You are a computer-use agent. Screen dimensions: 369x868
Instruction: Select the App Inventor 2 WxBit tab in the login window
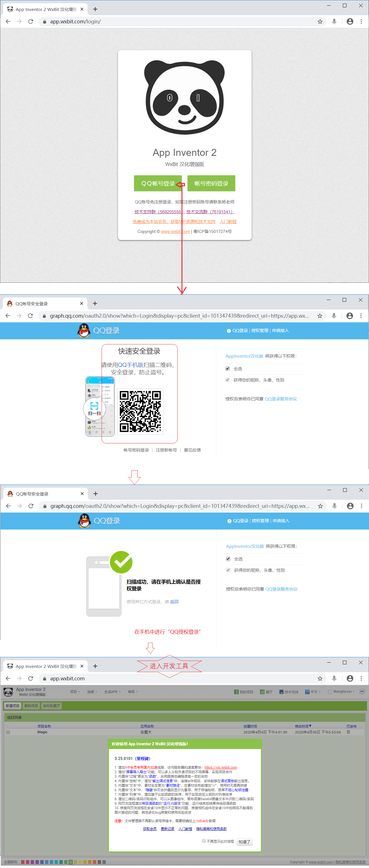(46, 10)
